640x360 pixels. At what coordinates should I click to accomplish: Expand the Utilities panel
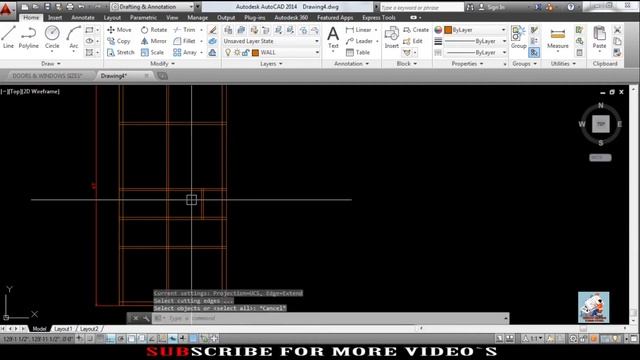(x=563, y=64)
